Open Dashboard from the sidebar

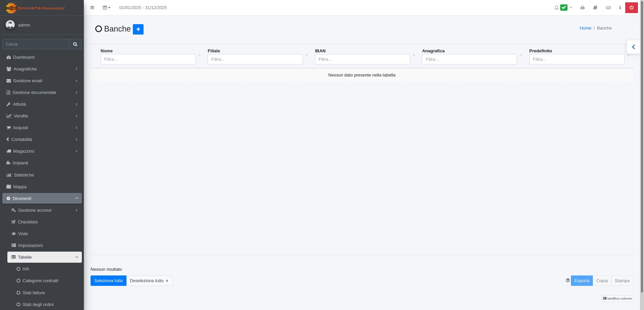click(24, 57)
